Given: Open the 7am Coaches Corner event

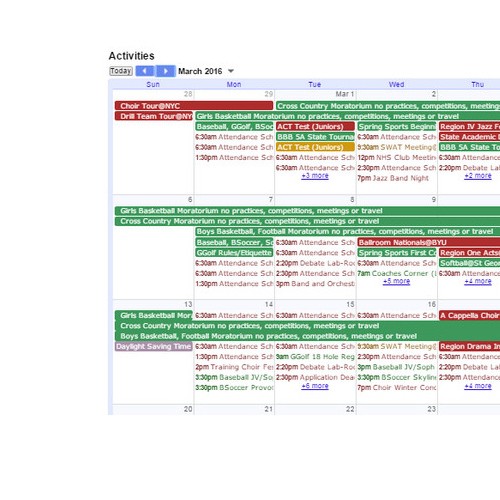Looking at the screenshot, I should click(397, 273).
